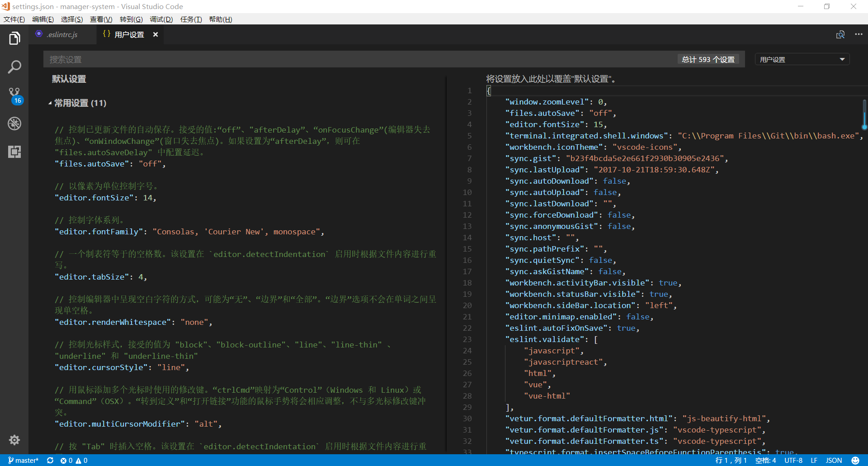This screenshot has height=466, width=868.
Task: Click the "sync.lastUpload" setting line
Action: click(612, 170)
